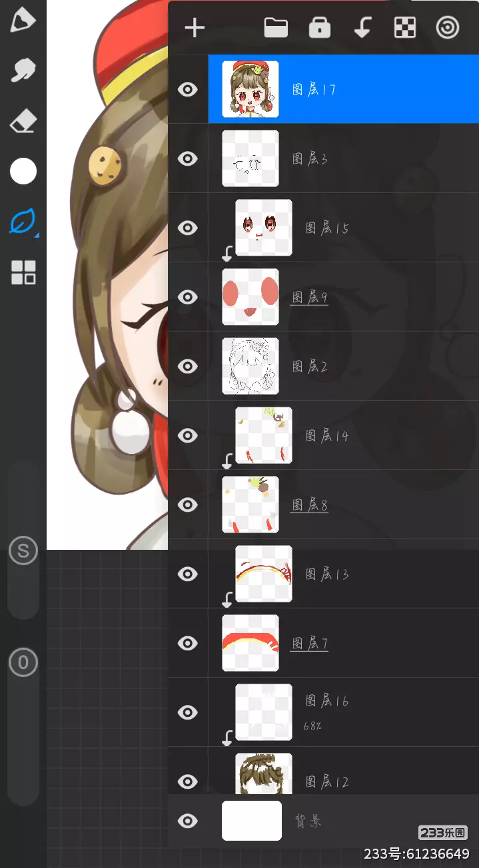Click clipping arrow on layer 图层13
Screen dimensions: 479x868
point(227,599)
